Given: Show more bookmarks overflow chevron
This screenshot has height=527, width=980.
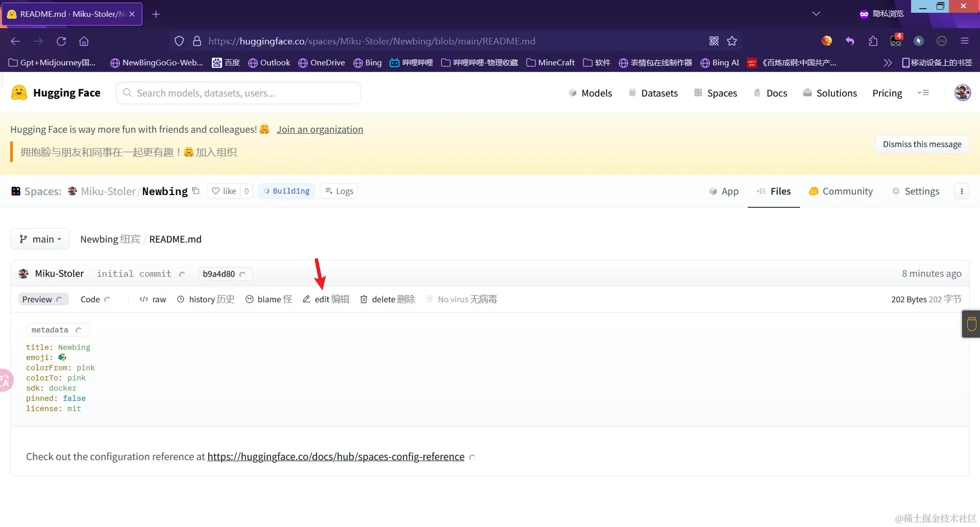Looking at the screenshot, I should coord(888,63).
